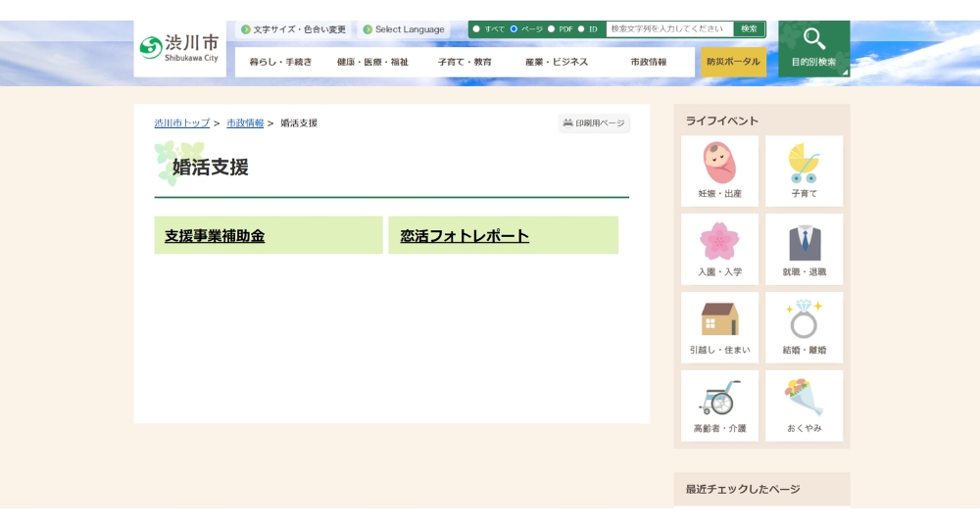Open the 引越し・住まい house icon
Viewport: 980px width, 529px height.
tap(719, 320)
